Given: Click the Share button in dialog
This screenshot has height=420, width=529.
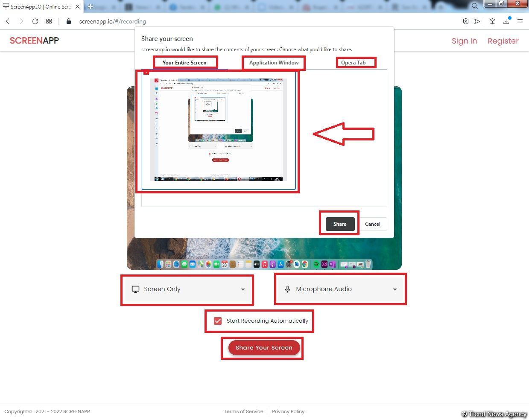Looking at the screenshot, I should [x=340, y=224].
